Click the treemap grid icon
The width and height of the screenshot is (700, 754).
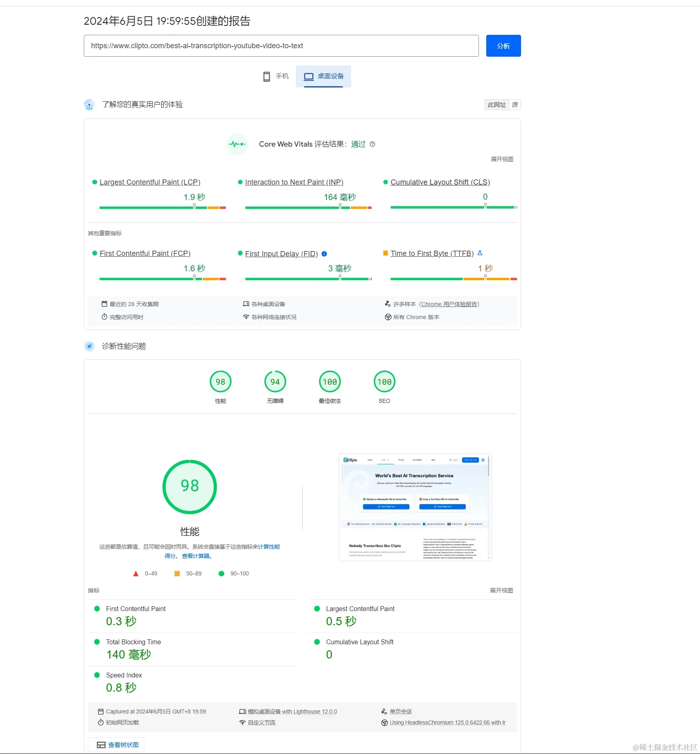tap(101, 745)
